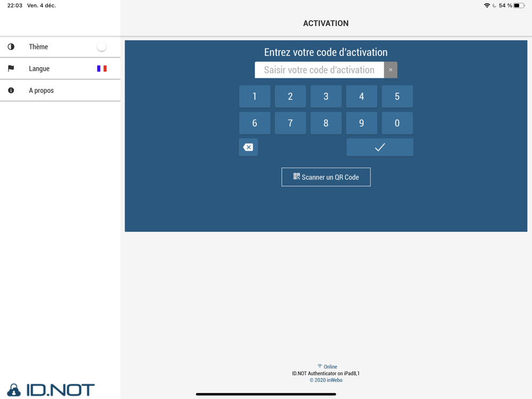Tap keypad digit 0

tap(397, 123)
